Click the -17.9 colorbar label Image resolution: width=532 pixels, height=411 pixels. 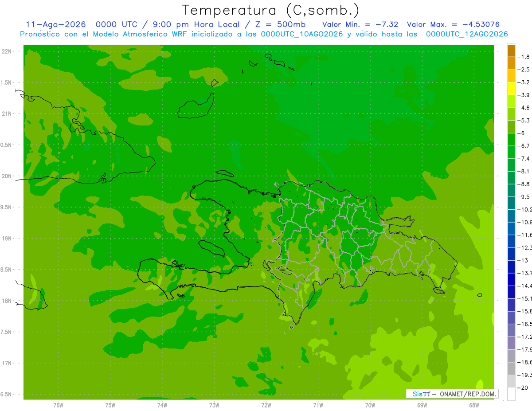coord(525,349)
